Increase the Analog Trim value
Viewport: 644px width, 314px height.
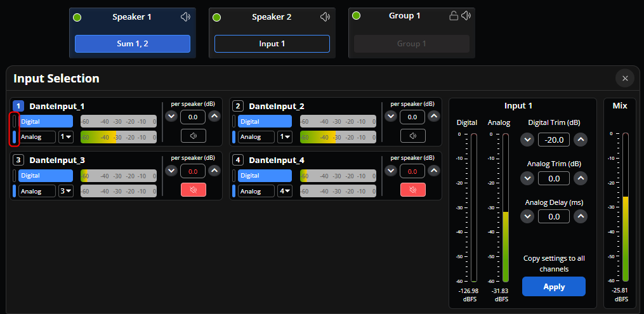(581, 178)
